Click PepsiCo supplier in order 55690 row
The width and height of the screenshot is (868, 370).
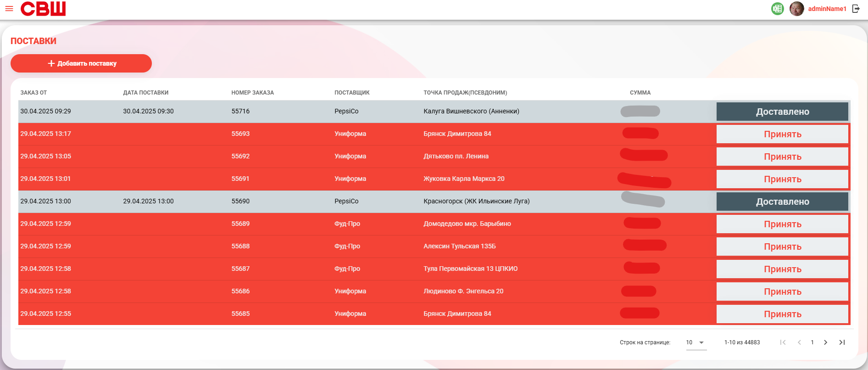pyautogui.click(x=346, y=201)
